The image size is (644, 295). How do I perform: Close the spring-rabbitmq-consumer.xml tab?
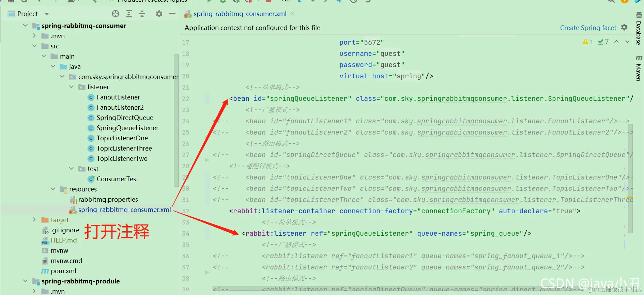click(x=292, y=14)
